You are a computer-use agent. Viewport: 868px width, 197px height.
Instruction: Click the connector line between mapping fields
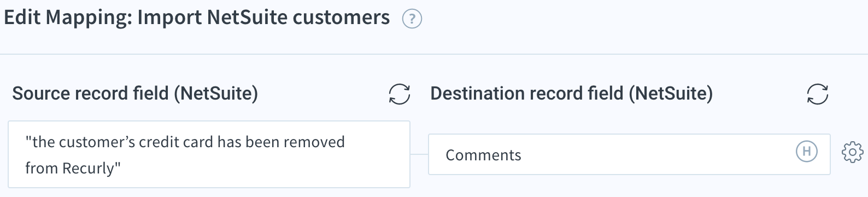[x=419, y=155]
